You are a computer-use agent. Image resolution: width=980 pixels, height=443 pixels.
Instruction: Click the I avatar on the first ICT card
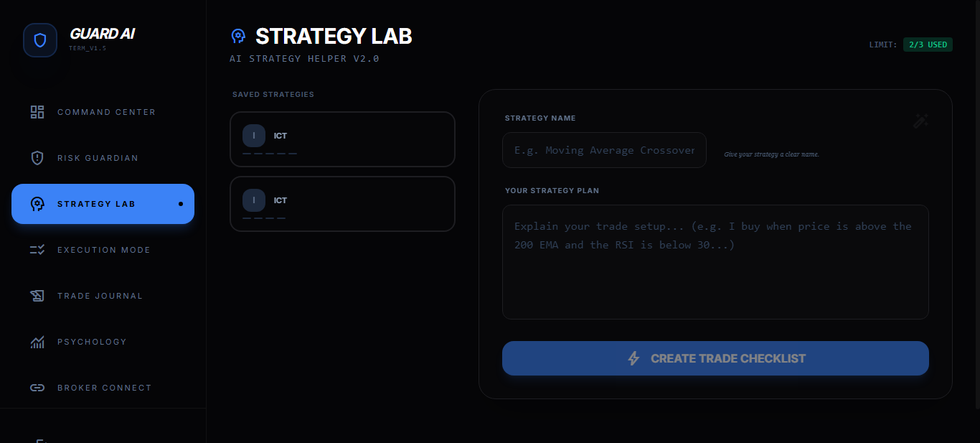[x=254, y=135]
